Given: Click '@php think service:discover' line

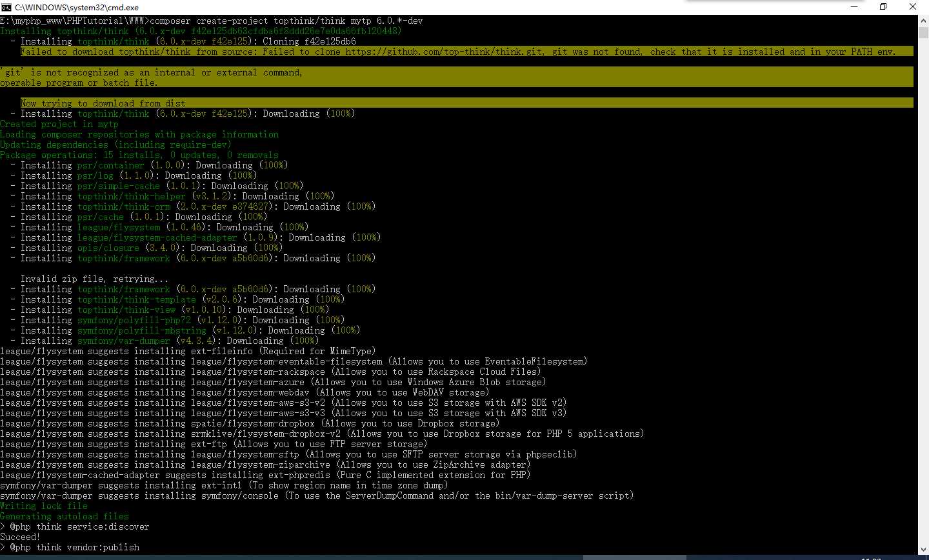Looking at the screenshot, I should pos(75,526).
